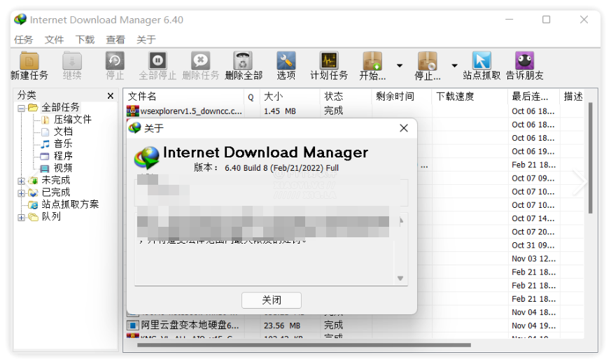611x364 pixels.
Task: Click the 停止... queue icon
Action: pyautogui.click(x=428, y=61)
